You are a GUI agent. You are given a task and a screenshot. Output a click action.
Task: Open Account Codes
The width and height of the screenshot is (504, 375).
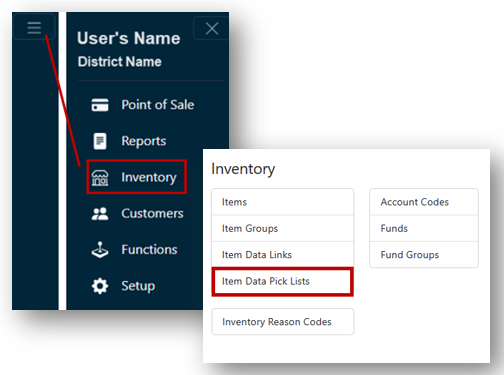(424, 202)
